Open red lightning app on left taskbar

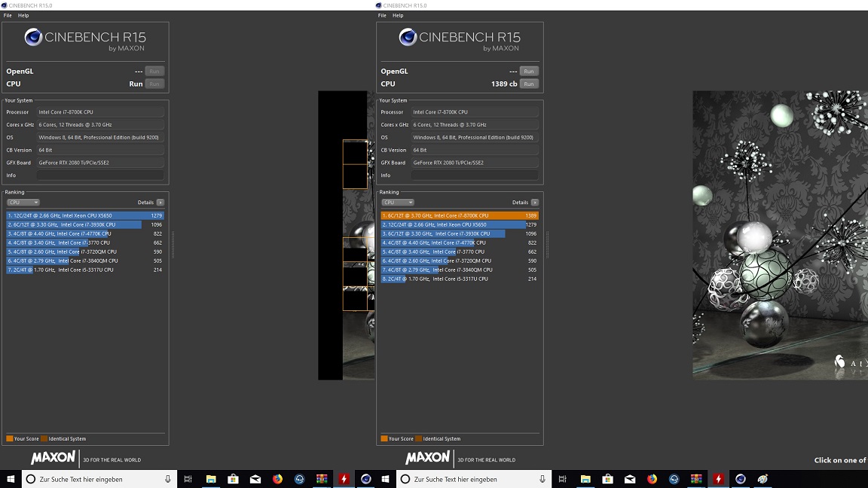tap(344, 479)
